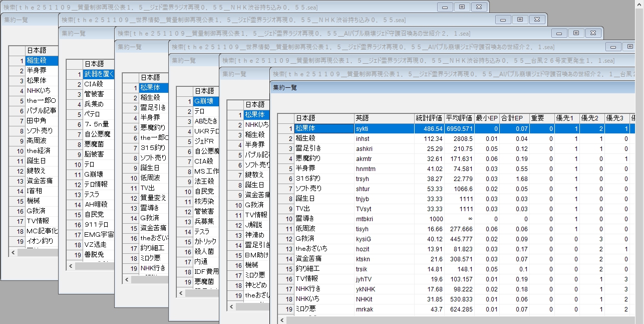Select the 武器を置く row entry

[x=99, y=74]
